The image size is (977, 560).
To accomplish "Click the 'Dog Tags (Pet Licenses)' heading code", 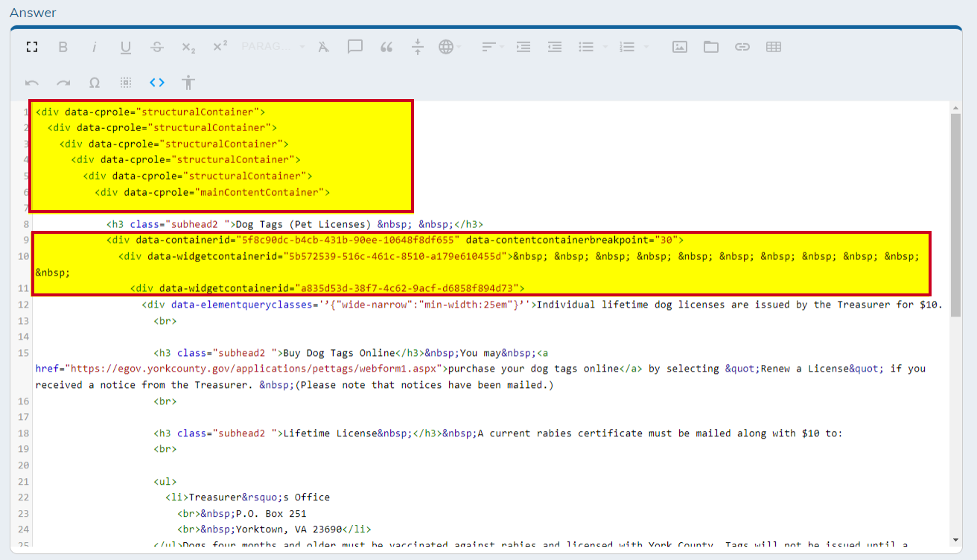I will click(x=295, y=224).
